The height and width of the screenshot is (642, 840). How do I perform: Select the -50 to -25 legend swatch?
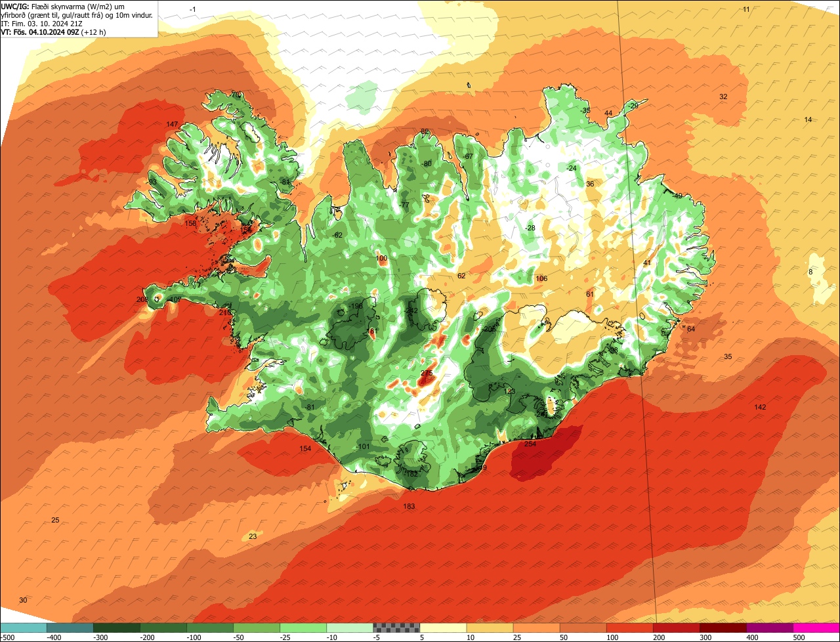click(257, 628)
